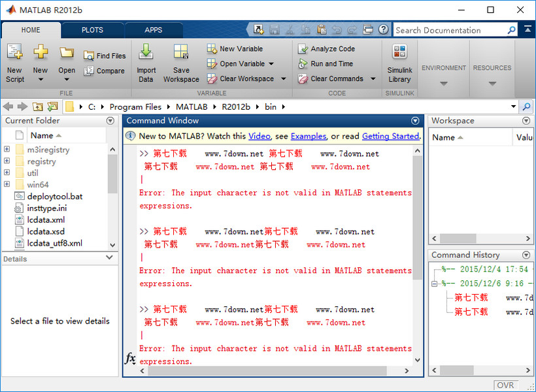The width and height of the screenshot is (536, 392).
Task: Open the New dropdown arrow
Action: (41, 80)
